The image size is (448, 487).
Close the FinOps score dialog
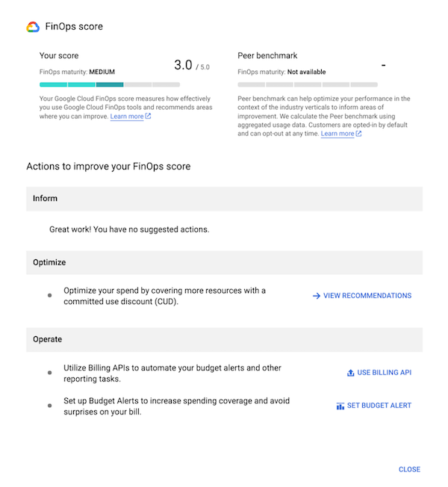(409, 470)
